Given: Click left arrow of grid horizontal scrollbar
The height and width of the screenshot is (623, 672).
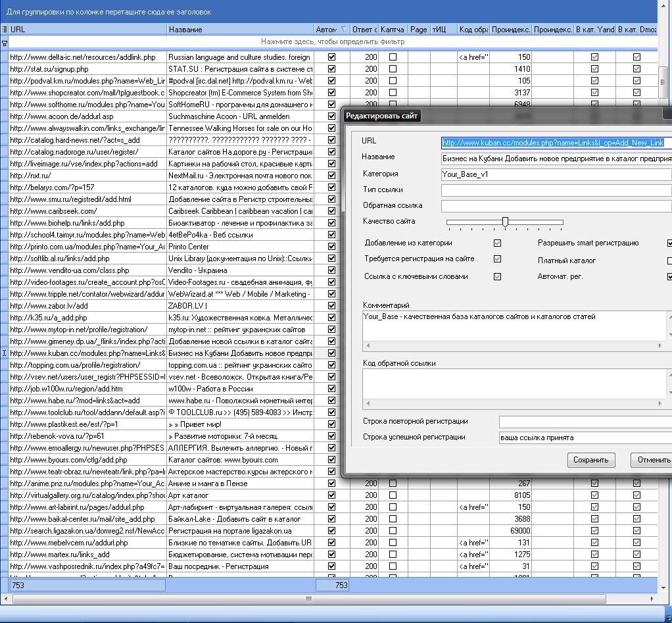Looking at the screenshot, I should pos(5,599).
